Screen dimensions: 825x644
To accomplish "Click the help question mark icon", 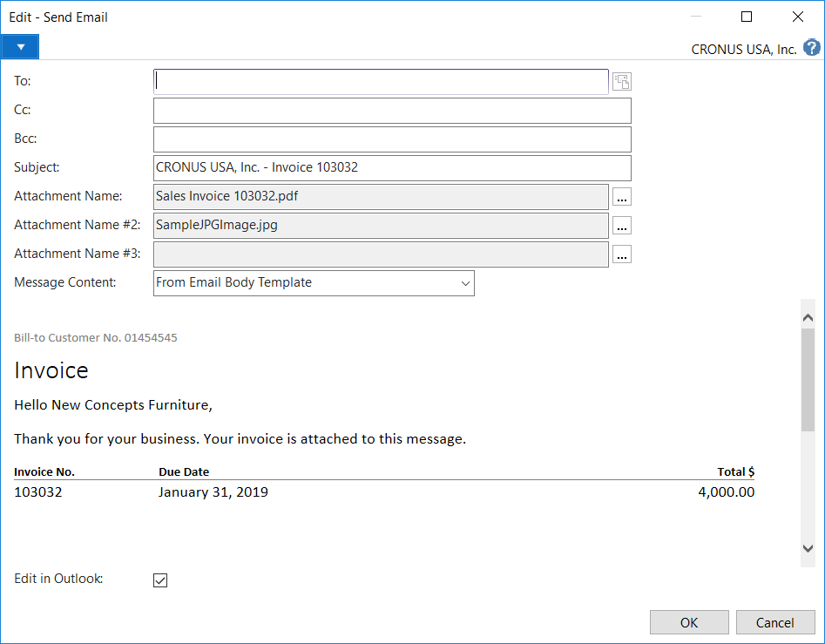I will pyautogui.click(x=811, y=48).
